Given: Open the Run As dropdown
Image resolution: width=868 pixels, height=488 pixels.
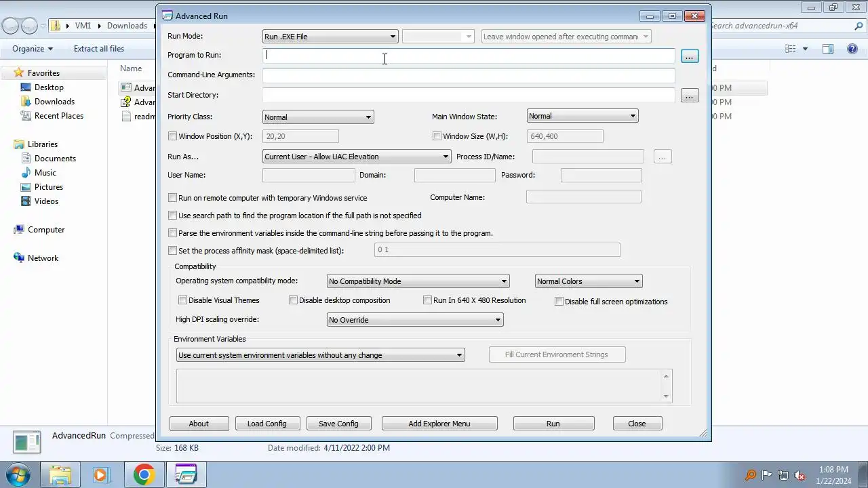Looking at the screenshot, I should [357, 157].
